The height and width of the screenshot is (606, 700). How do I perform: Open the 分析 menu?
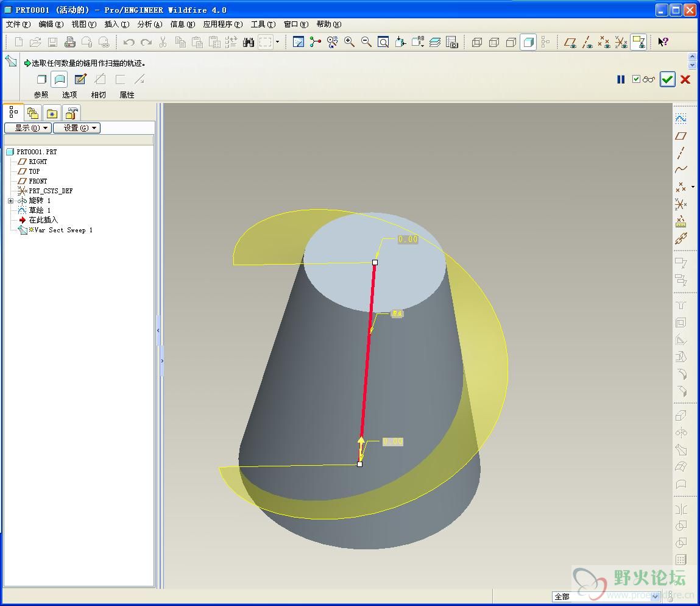(x=149, y=24)
